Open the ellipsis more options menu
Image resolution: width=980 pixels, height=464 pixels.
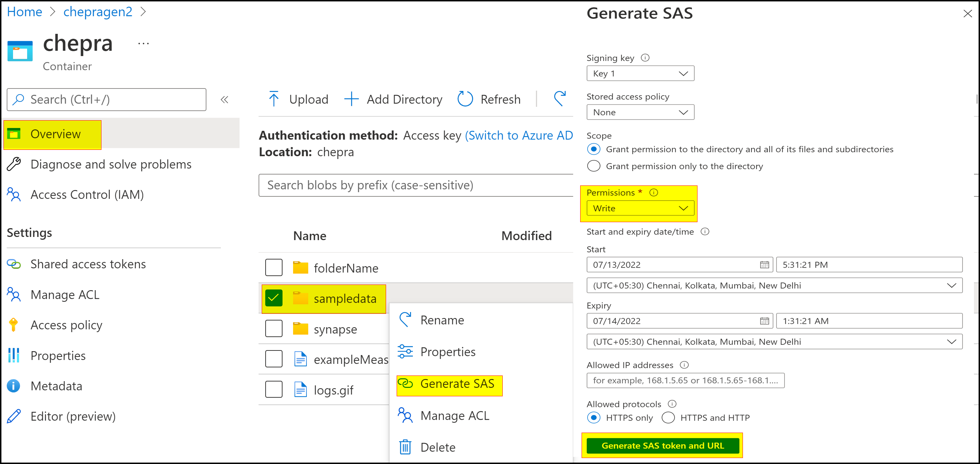143,44
